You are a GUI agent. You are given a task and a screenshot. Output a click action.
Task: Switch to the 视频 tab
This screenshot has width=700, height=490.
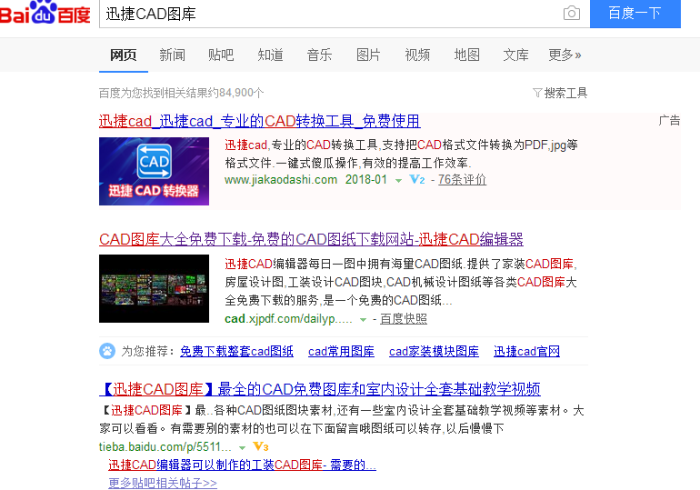point(417,55)
